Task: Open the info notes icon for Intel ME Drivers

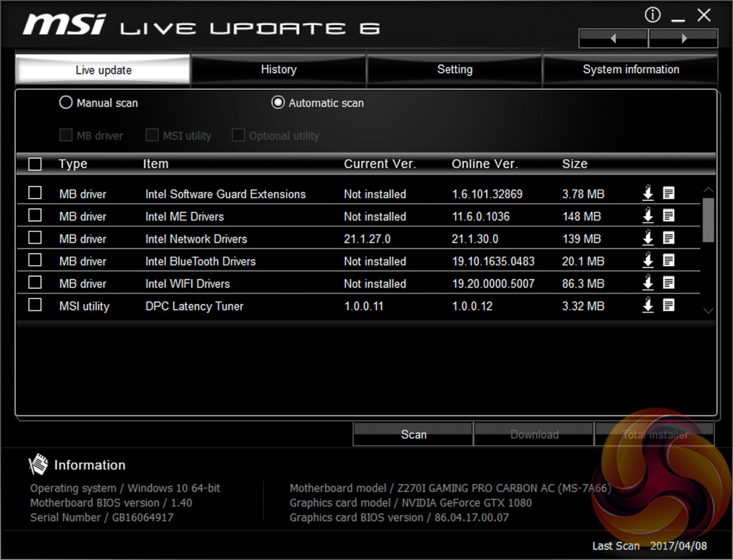Action: pyautogui.click(x=669, y=215)
